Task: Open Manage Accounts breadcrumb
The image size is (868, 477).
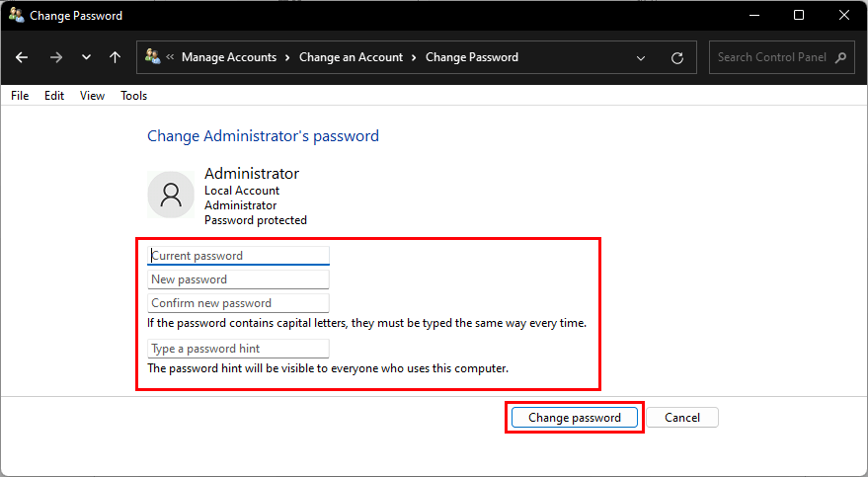Action: tap(229, 57)
